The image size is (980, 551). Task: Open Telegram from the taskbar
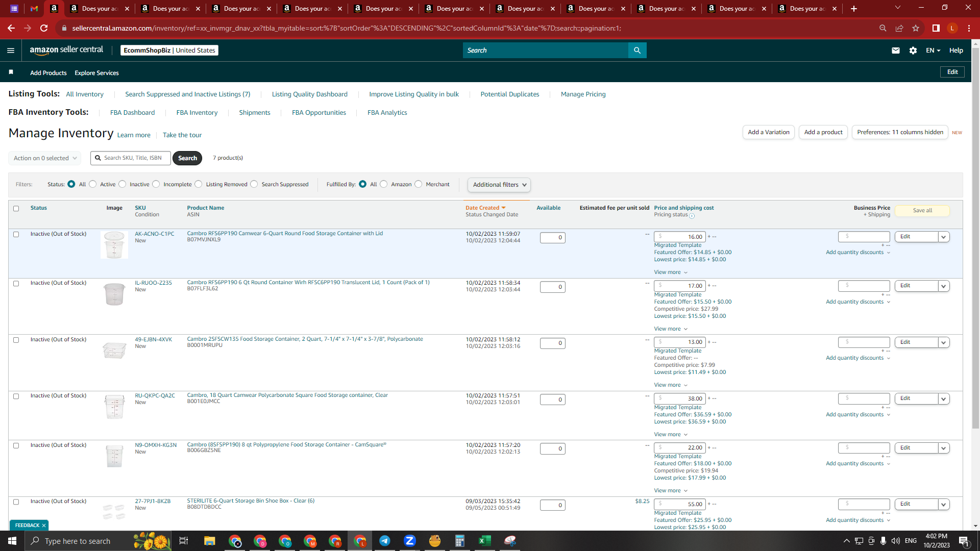click(x=385, y=541)
